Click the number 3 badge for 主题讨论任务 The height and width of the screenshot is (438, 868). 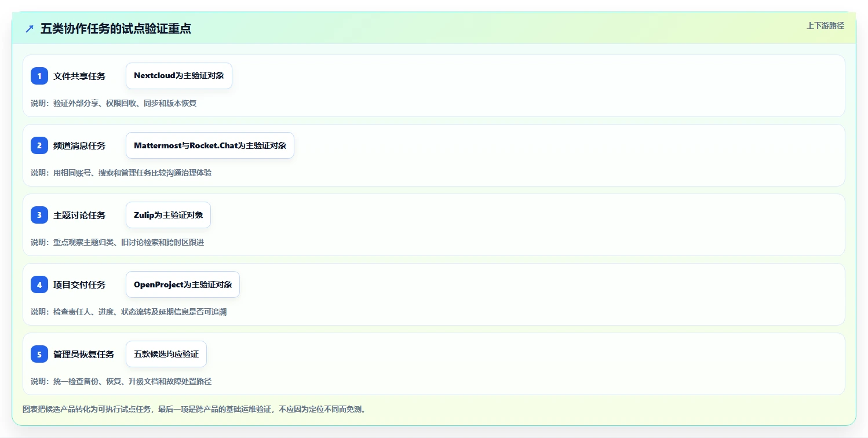(x=39, y=215)
